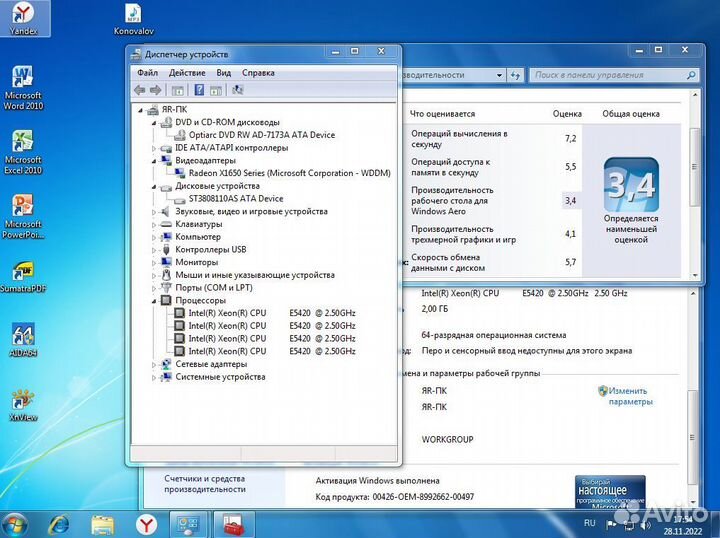Screen dimensions: 720x538
Task: Open the Yandex desktop shortcut
Action: click(x=23, y=19)
